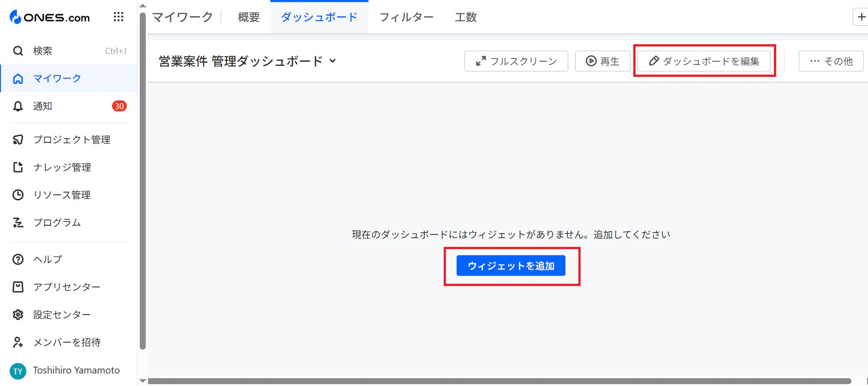This screenshot has height=386, width=868.
Task: Switch to the フィルター tab
Action: point(406,17)
